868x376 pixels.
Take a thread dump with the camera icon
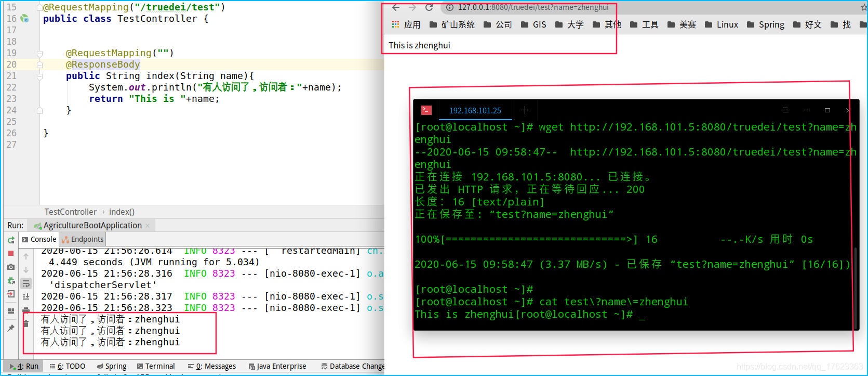tap(11, 267)
